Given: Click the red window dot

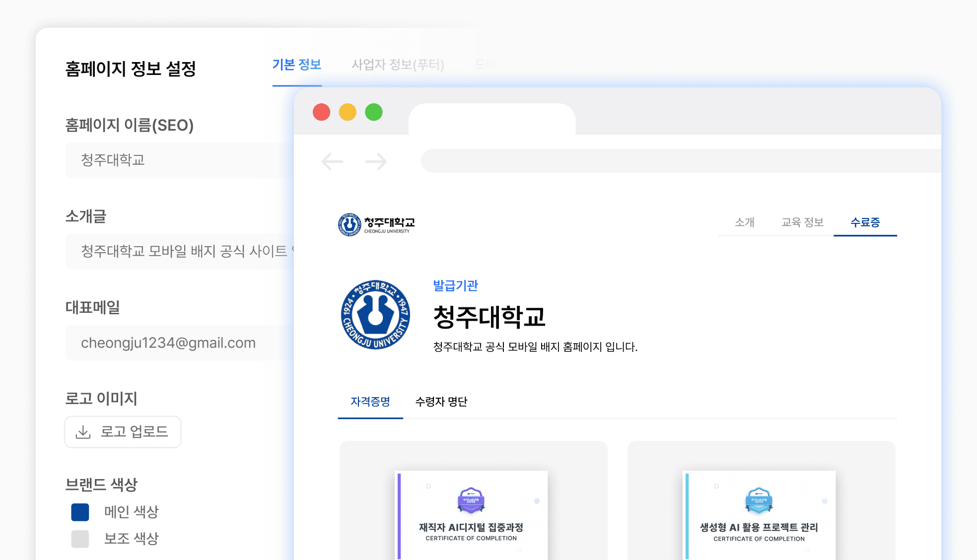Looking at the screenshot, I should [x=321, y=112].
